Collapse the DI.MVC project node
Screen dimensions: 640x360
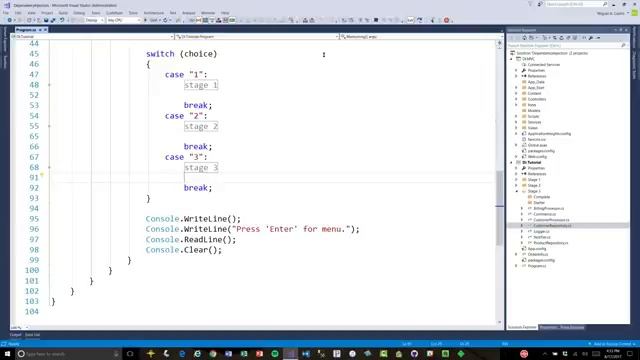pos(511,59)
